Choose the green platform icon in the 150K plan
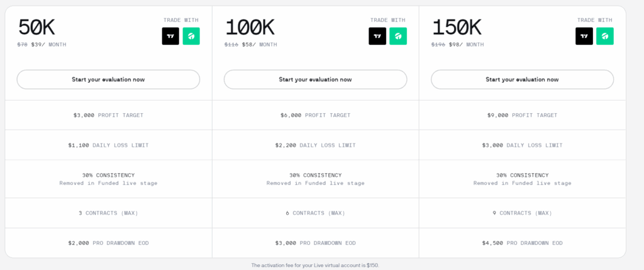This screenshot has width=644, height=270. coord(605,37)
